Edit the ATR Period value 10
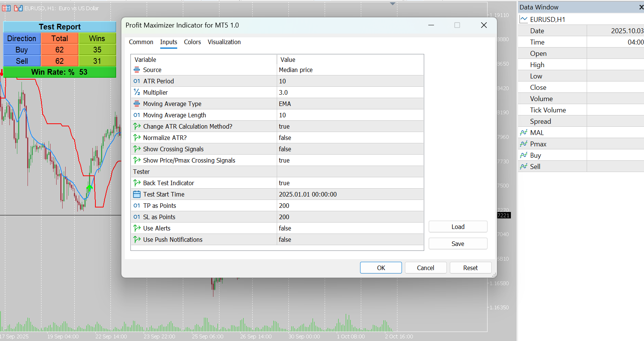This screenshot has width=644, height=341. pyautogui.click(x=350, y=81)
